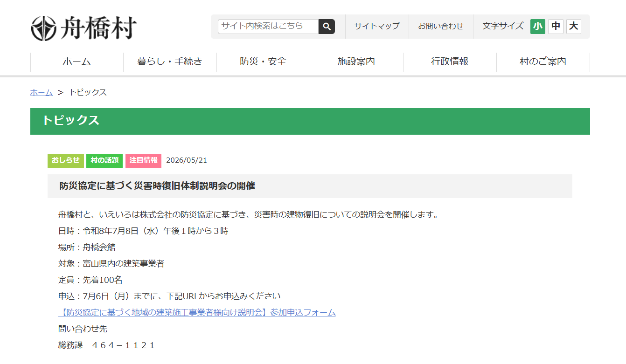Click the 場所:舟橋会館 line

(x=87, y=247)
